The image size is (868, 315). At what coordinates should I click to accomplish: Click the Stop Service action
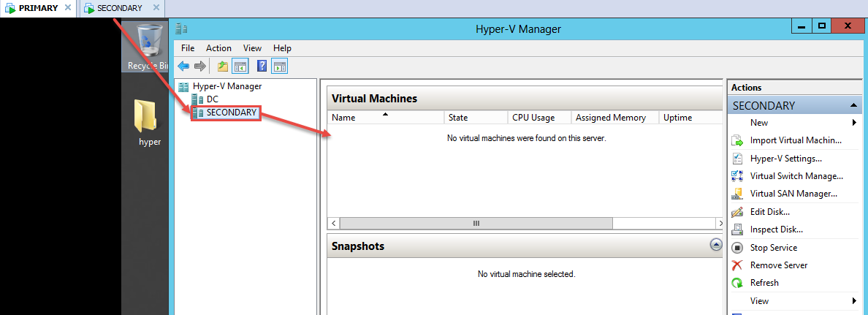coord(773,248)
